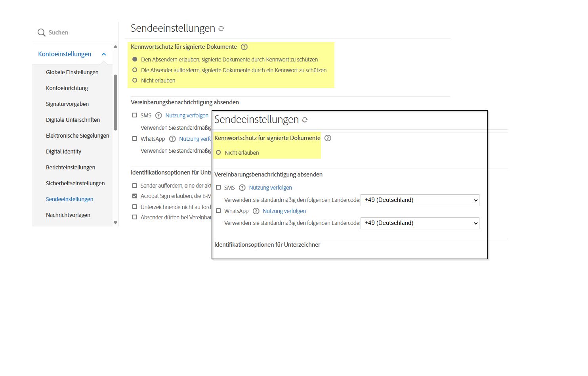The width and height of the screenshot is (588, 376).
Task: Open Sicherheitseinstellungen in sidebar
Action: click(x=75, y=183)
